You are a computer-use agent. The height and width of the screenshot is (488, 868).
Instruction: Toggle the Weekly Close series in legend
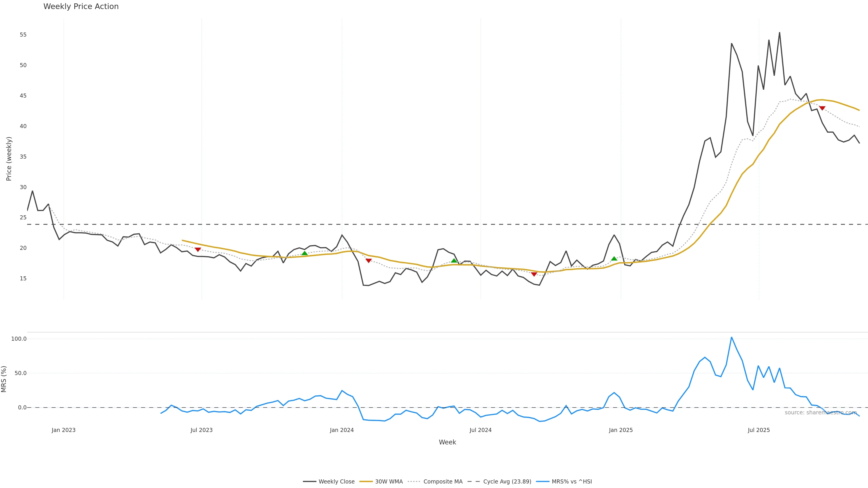coord(329,482)
